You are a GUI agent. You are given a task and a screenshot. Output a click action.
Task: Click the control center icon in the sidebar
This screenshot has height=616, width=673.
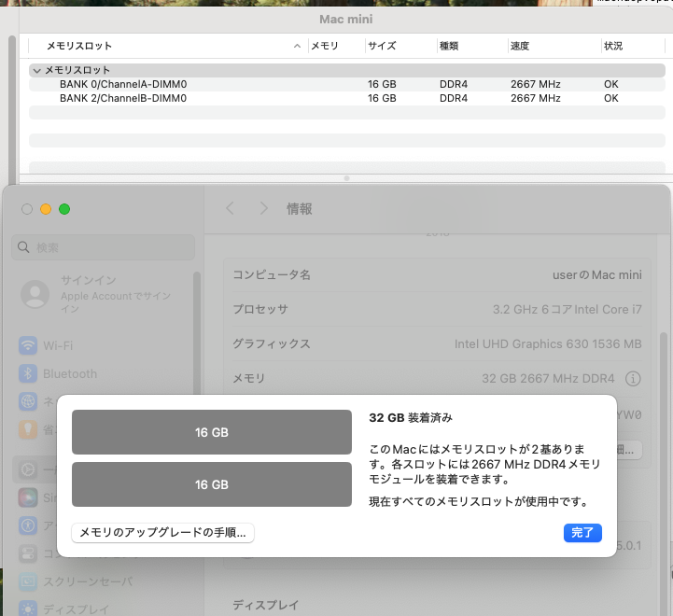[28, 553]
